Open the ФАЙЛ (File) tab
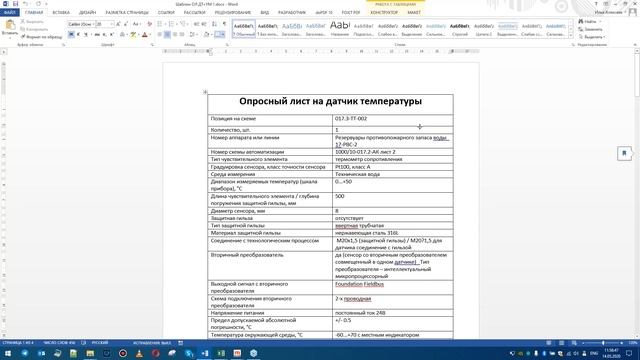Image resolution: width=640 pixels, height=360 pixels. [x=9, y=13]
